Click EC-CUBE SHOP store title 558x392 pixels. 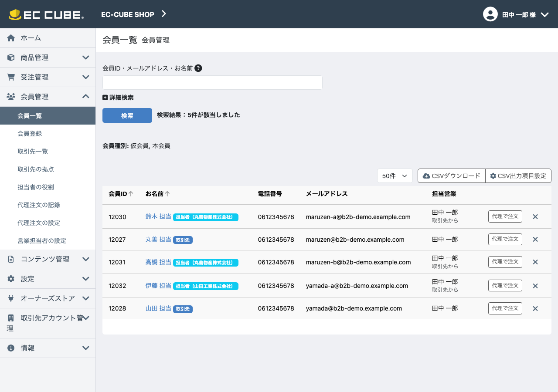click(x=128, y=14)
